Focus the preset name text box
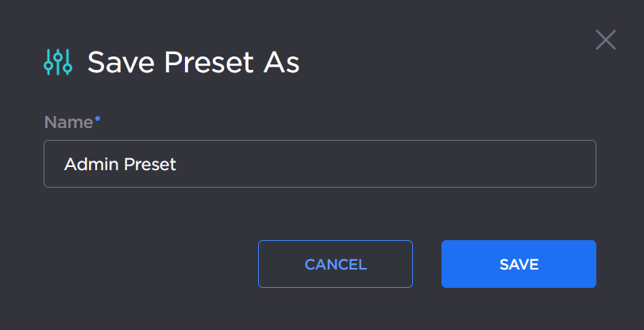644x330 pixels. coord(319,164)
